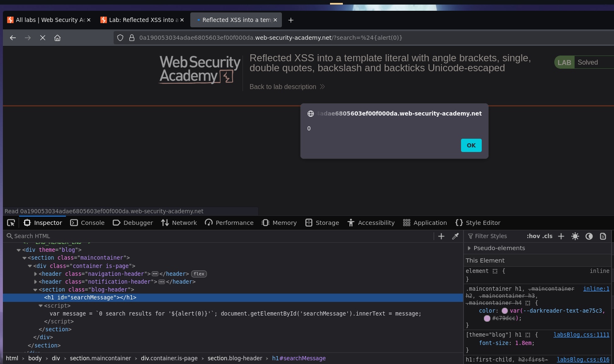Select the h1 searchMessage node row
This screenshot has width=614, height=364.
click(x=233, y=298)
